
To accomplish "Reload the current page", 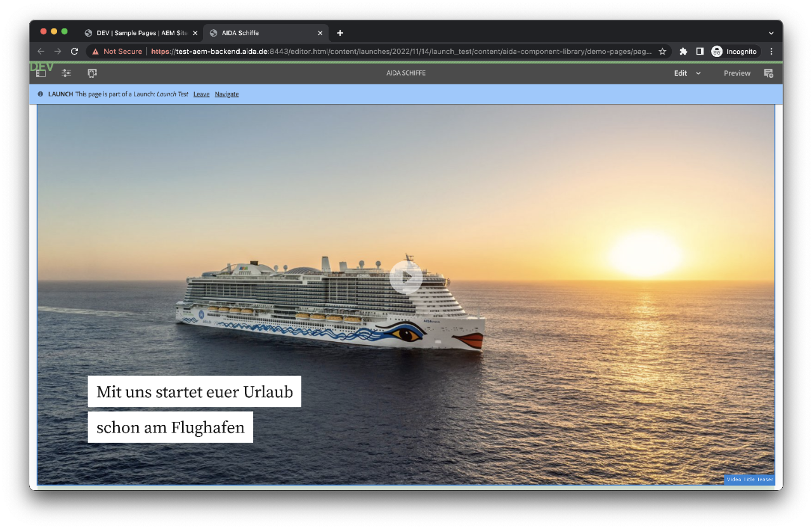I will (74, 51).
